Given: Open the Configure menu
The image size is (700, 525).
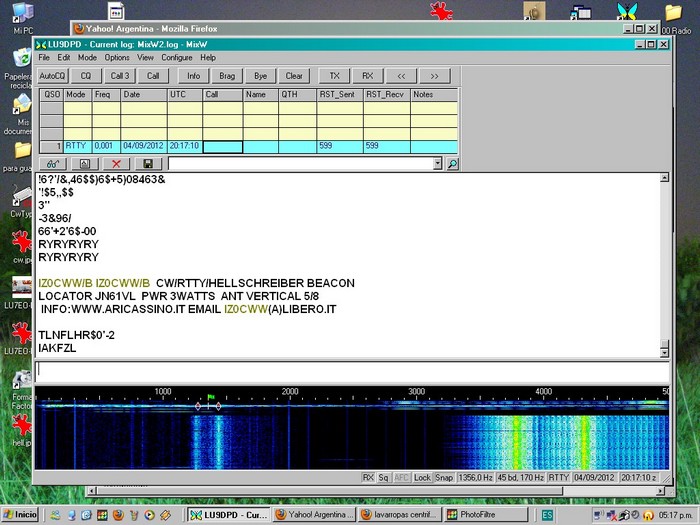Looking at the screenshot, I should (176, 58).
